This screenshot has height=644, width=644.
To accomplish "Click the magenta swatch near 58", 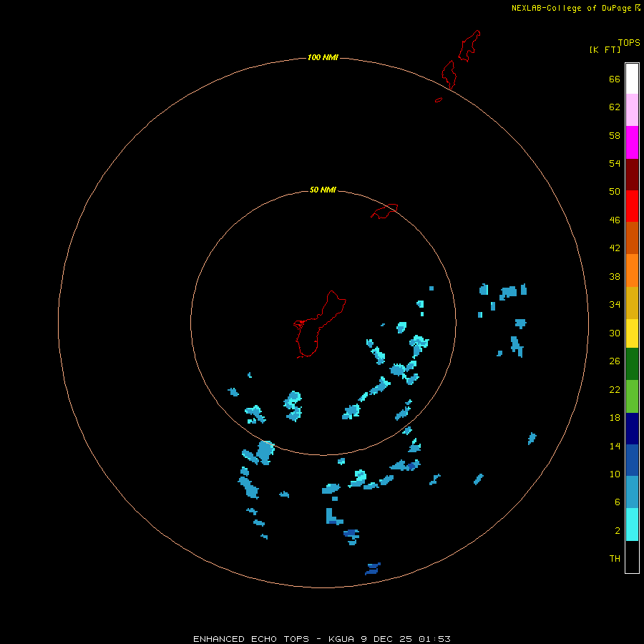I will (632, 142).
